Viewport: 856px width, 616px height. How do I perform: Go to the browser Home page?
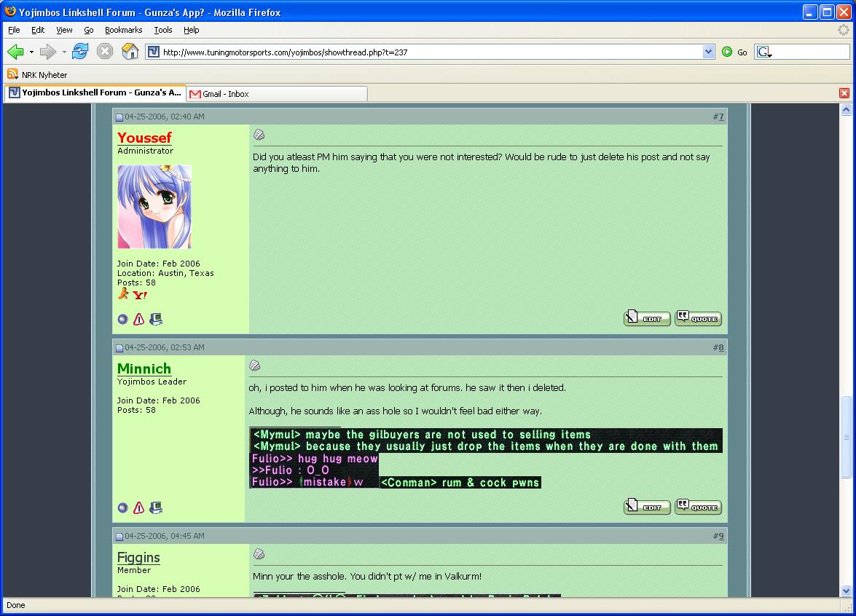130,52
